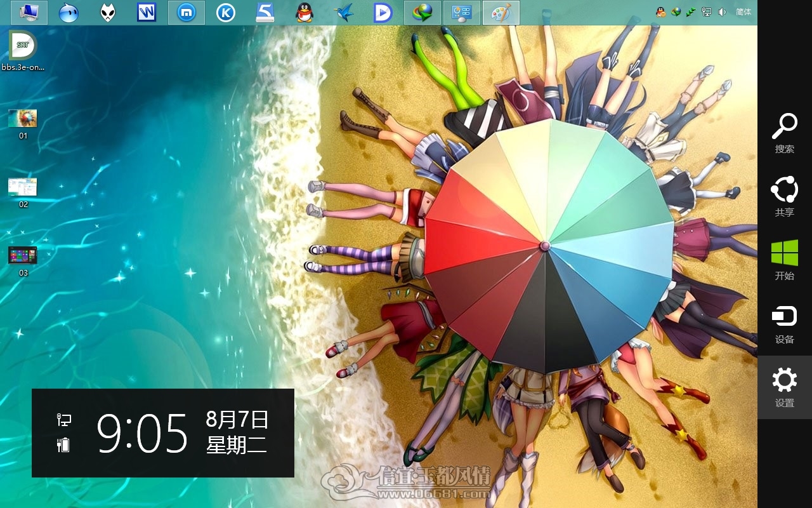Launch the WPS Writer W icon
The height and width of the screenshot is (508, 812).
[147, 12]
